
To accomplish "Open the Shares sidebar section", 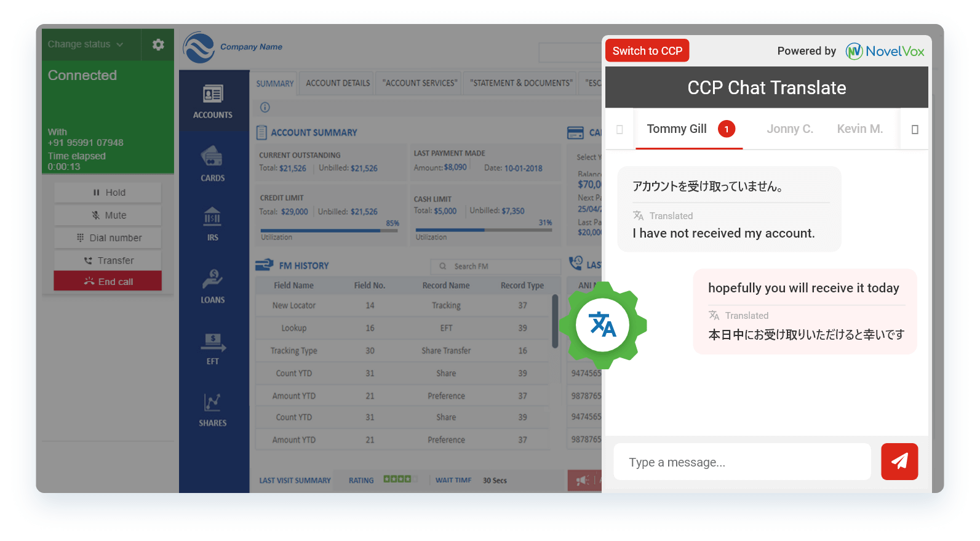I will pyautogui.click(x=213, y=410).
